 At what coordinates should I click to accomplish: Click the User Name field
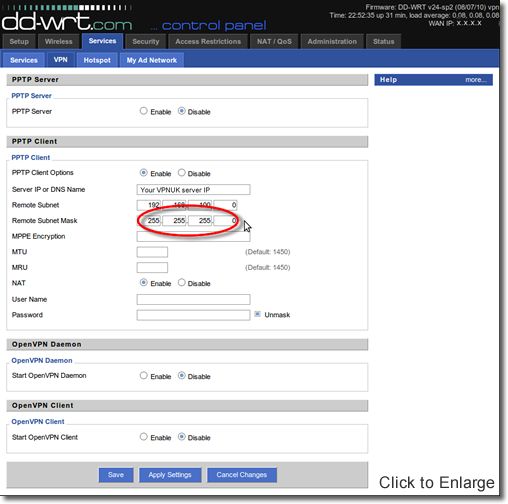coord(193,299)
